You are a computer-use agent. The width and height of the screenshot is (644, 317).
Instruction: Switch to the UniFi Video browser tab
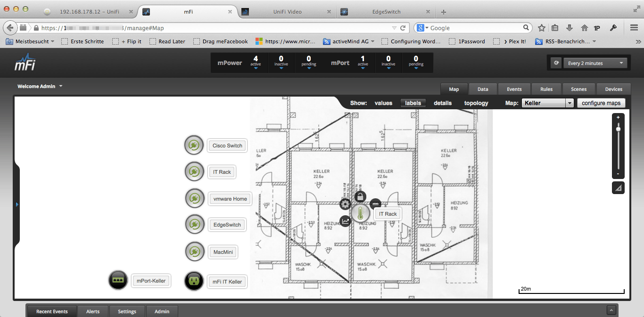pyautogui.click(x=287, y=12)
